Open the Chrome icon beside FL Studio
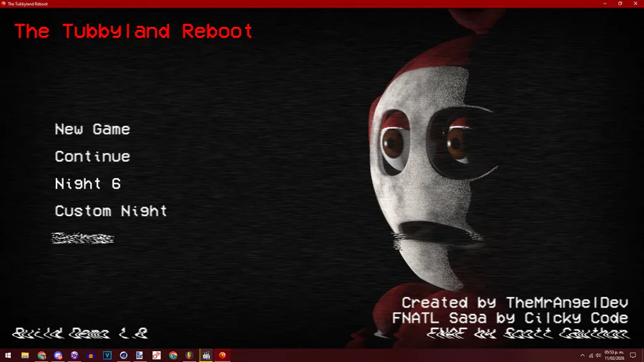Viewport: 644px width, 362px height. 173,356
